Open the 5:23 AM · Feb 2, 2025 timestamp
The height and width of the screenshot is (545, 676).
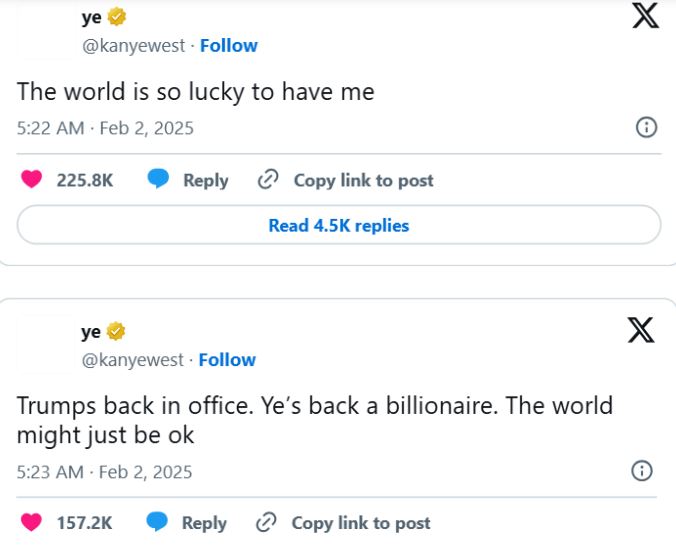[105, 471]
